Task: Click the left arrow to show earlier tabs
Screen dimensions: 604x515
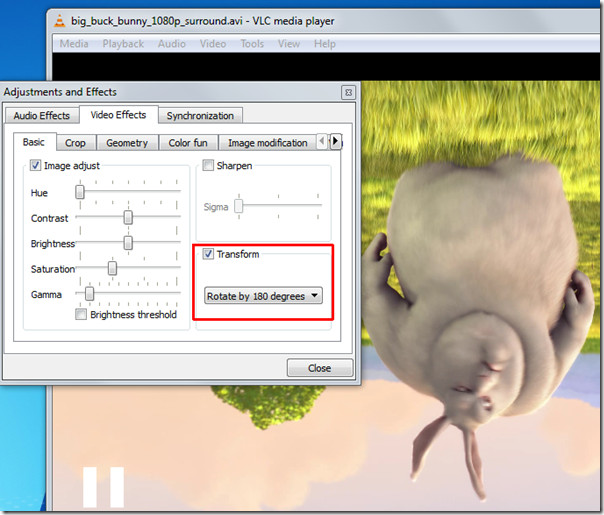Action: [322, 141]
